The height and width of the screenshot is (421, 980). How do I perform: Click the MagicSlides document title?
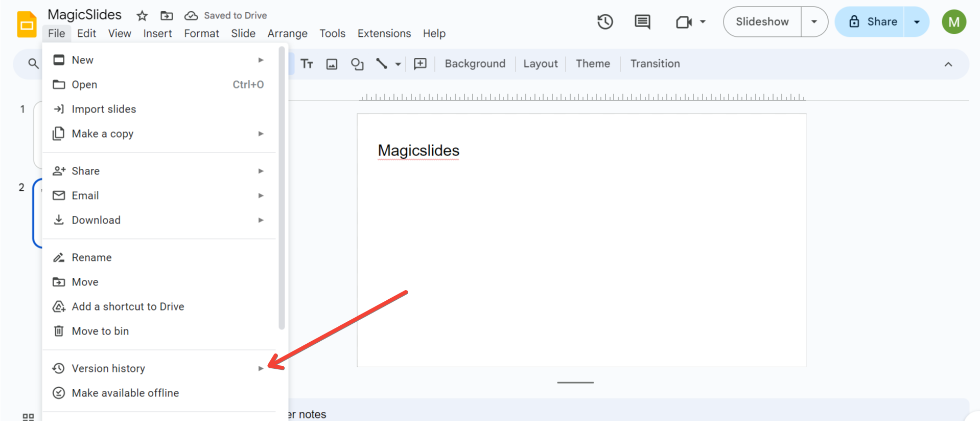(x=84, y=15)
